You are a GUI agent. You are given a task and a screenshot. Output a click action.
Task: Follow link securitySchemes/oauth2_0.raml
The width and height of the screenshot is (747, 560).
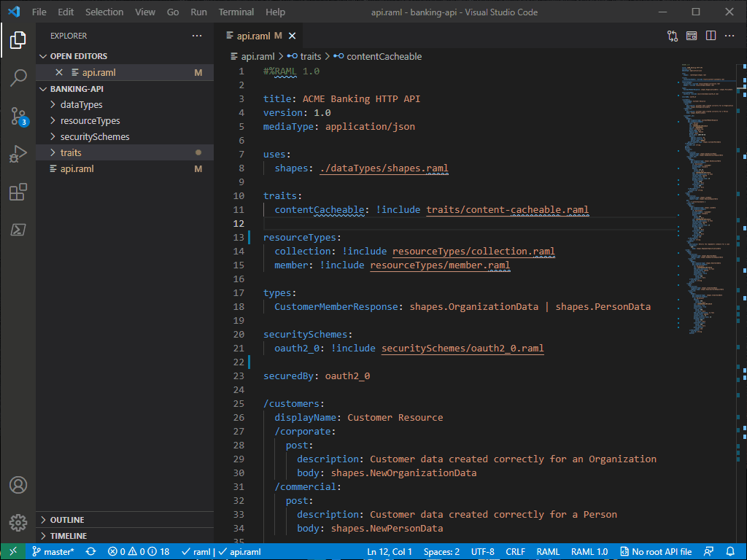tap(462, 349)
